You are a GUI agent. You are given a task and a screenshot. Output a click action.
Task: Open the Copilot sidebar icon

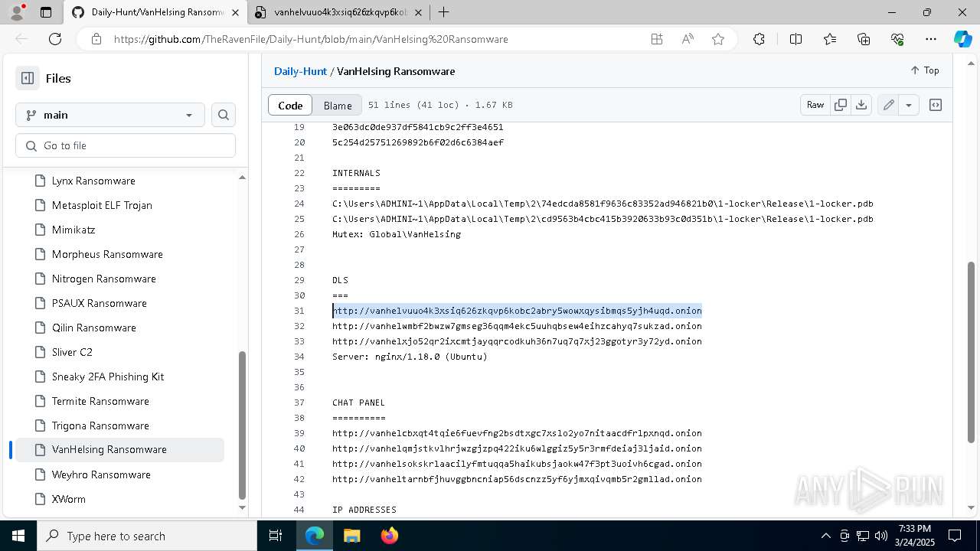962,39
